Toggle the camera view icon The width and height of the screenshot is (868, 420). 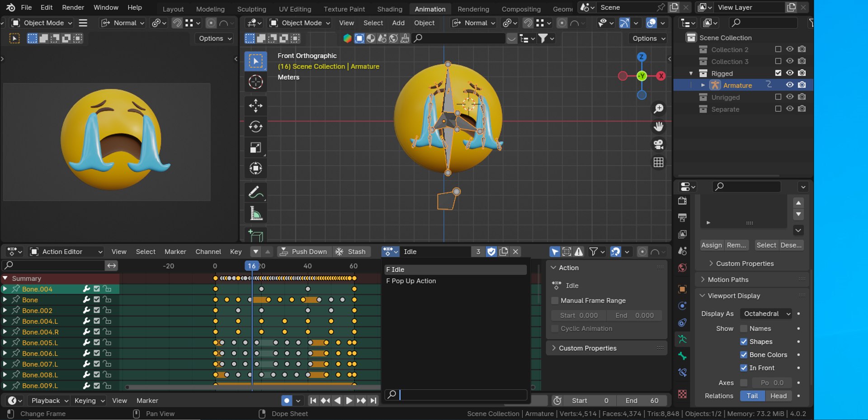click(x=659, y=144)
